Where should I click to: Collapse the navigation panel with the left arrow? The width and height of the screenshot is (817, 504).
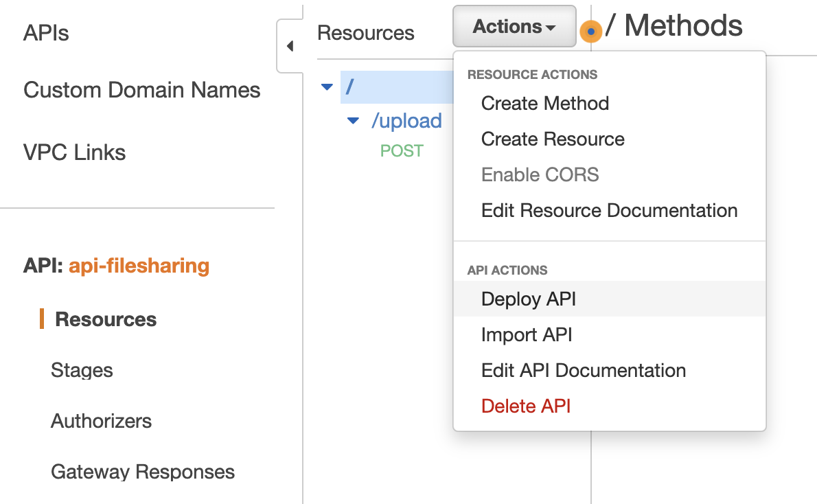[x=290, y=45]
